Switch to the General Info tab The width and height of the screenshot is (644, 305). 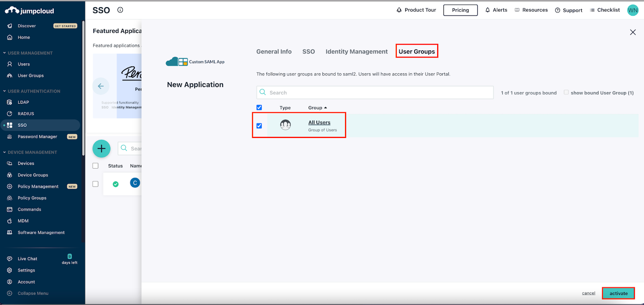click(x=274, y=52)
